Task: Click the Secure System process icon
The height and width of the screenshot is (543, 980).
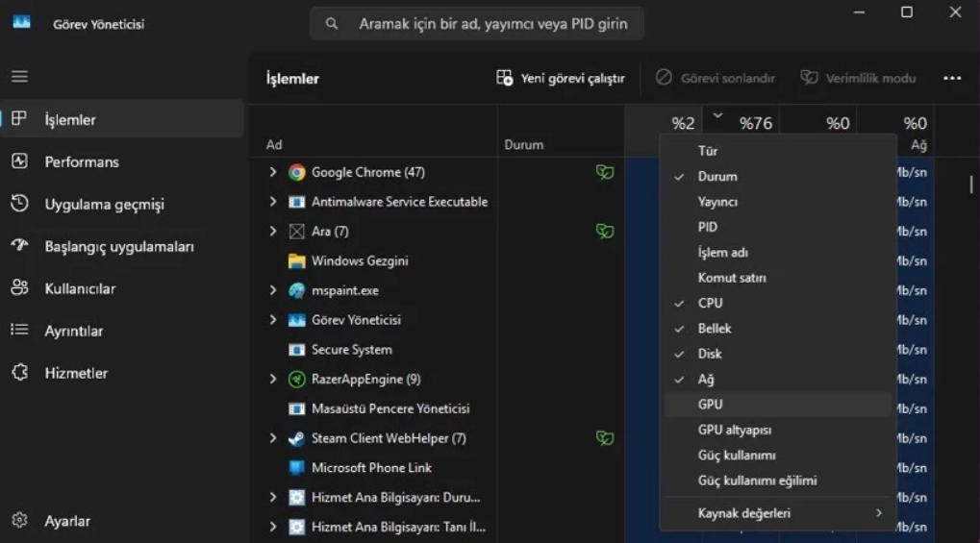Action: point(297,350)
